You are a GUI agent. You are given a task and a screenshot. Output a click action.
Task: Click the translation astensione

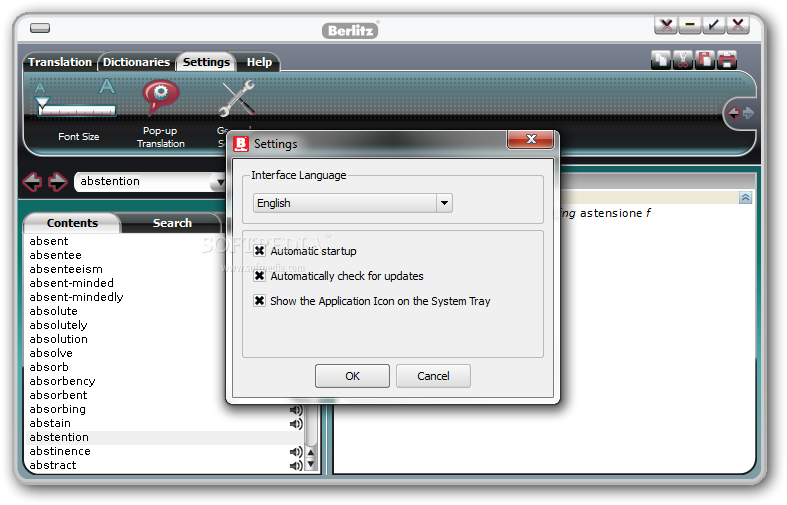(x=611, y=214)
